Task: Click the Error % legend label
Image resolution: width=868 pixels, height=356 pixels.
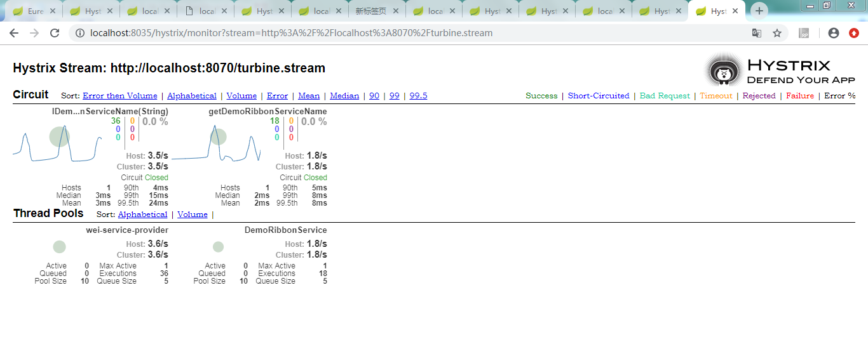Action: click(840, 96)
